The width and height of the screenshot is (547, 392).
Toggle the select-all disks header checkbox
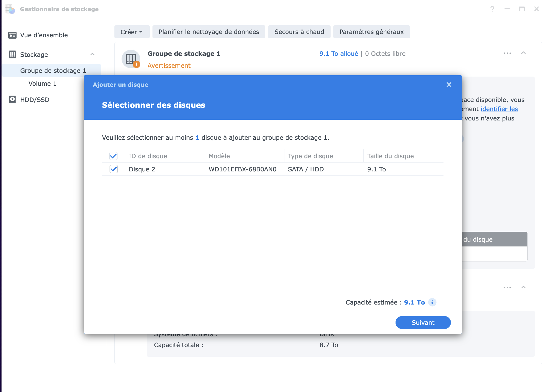[113, 156]
